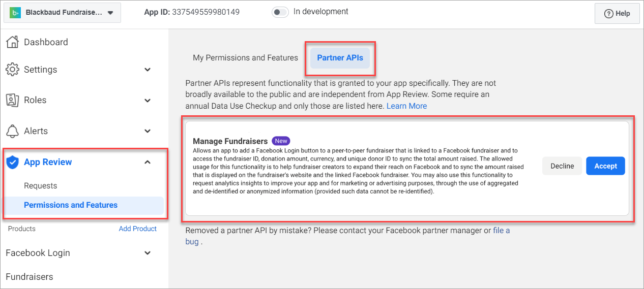Expand the Settings chevron
This screenshot has height=289, width=644.
point(148,70)
